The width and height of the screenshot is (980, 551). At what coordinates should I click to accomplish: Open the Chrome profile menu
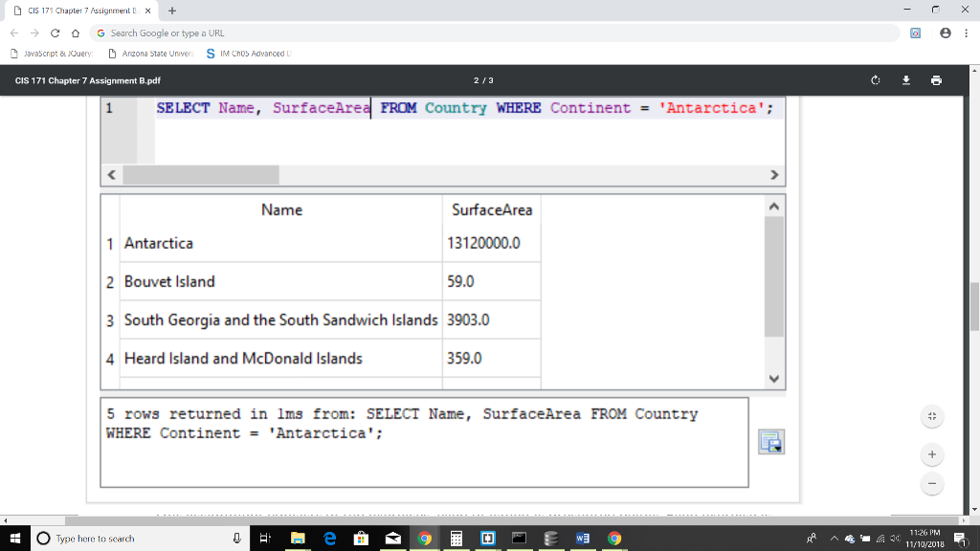(945, 33)
